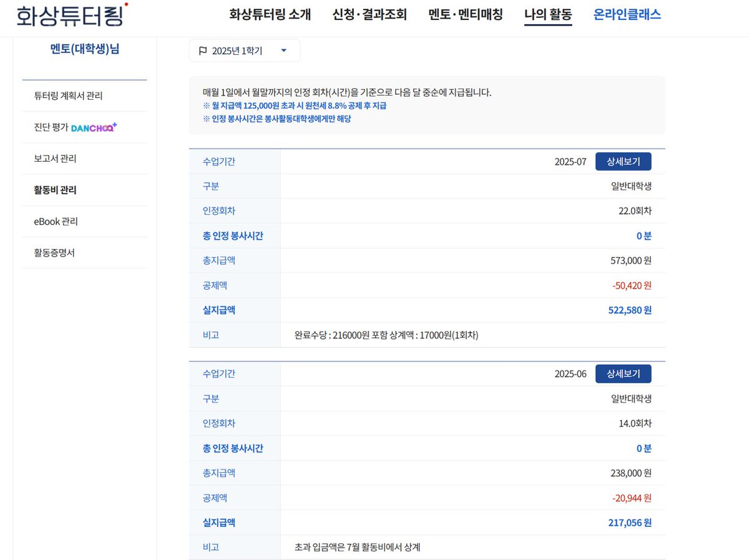Select the 나의 활동 menu

tap(548, 14)
